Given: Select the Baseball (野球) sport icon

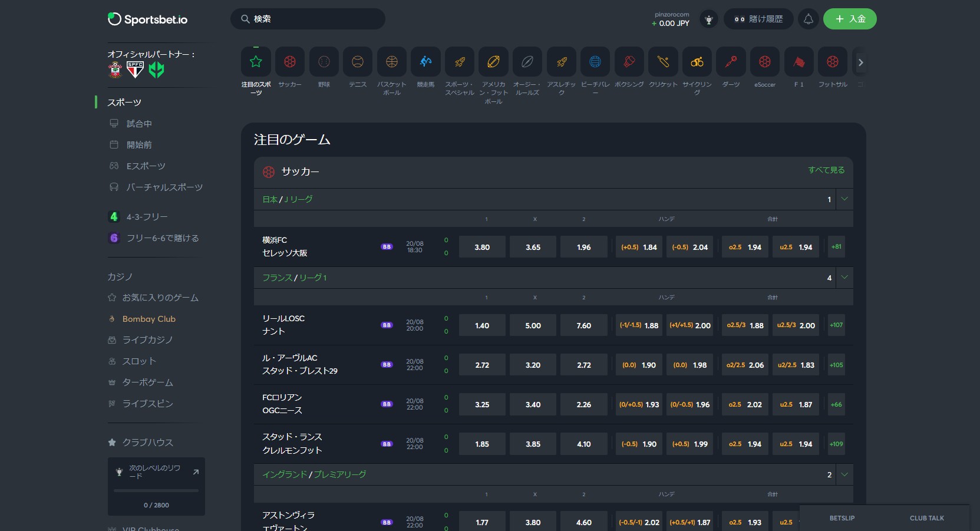Looking at the screenshot, I should coord(324,62).
